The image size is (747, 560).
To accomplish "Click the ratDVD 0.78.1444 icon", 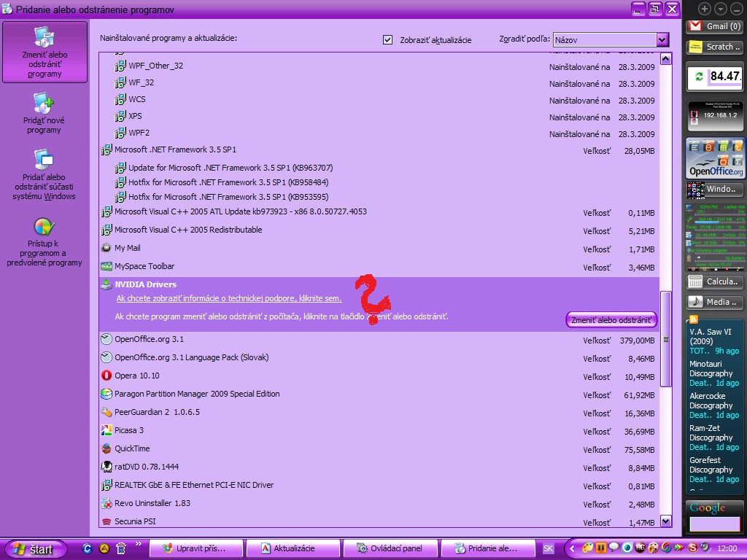I will pyautogui.click(x=106, y=467).
